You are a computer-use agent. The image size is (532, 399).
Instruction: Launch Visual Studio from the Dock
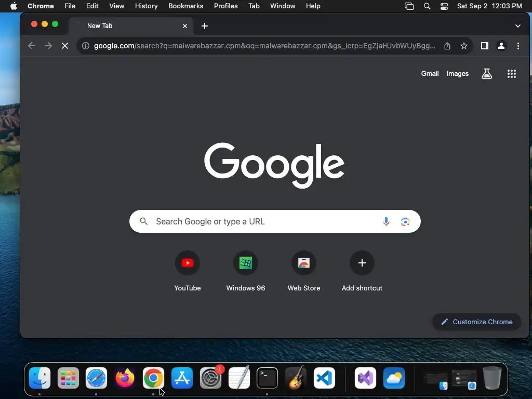365,378
